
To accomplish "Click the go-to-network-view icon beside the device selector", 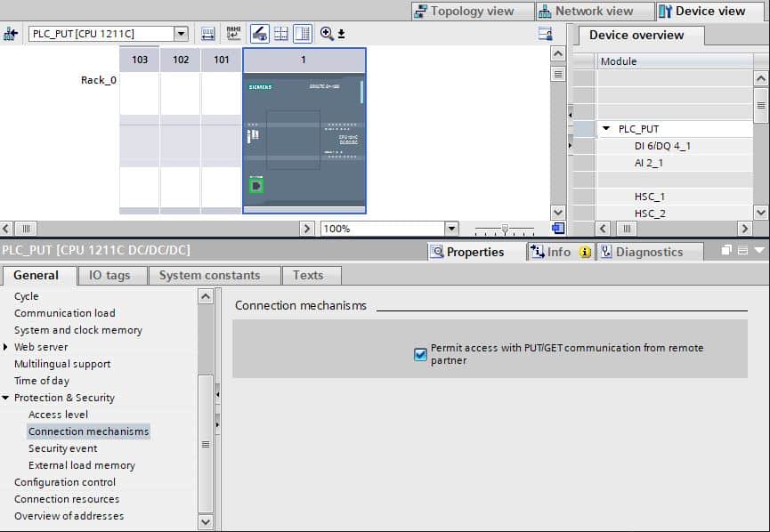I will click(11, 34).
